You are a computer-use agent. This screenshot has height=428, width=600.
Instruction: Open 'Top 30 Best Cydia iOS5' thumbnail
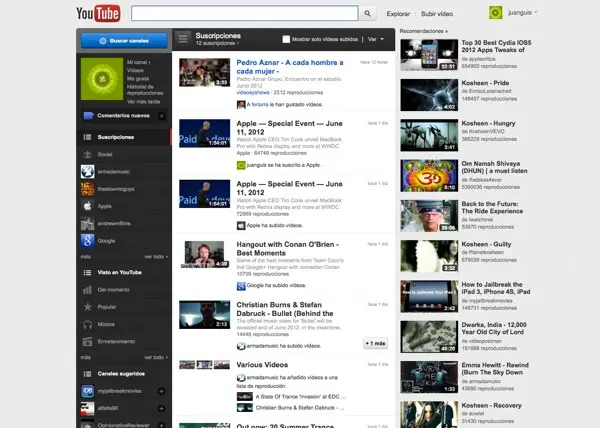pyautogui.click(x=429, y=55)
